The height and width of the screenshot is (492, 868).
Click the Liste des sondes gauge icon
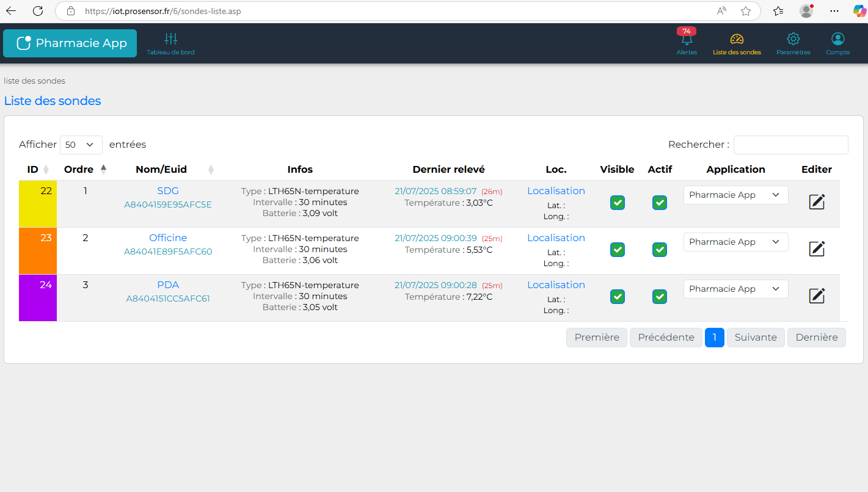point(737,42)
